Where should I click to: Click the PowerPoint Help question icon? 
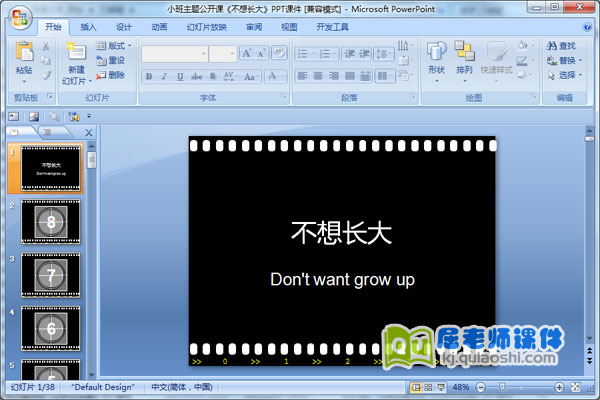(587, 27)
